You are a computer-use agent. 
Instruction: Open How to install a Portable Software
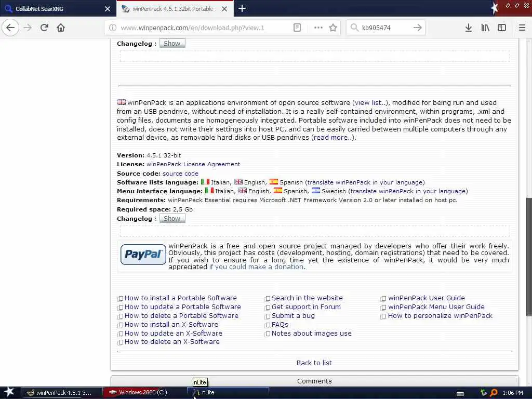coord(180,298)
